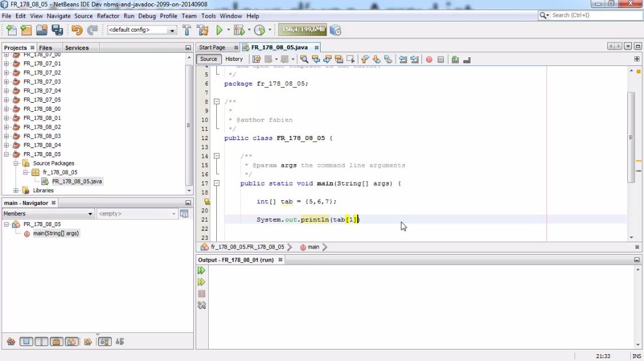Switch editor to History view
Image resolution: width=644 pixels, height=361 pixels.
pyautogui.click(x=234, y=59)
